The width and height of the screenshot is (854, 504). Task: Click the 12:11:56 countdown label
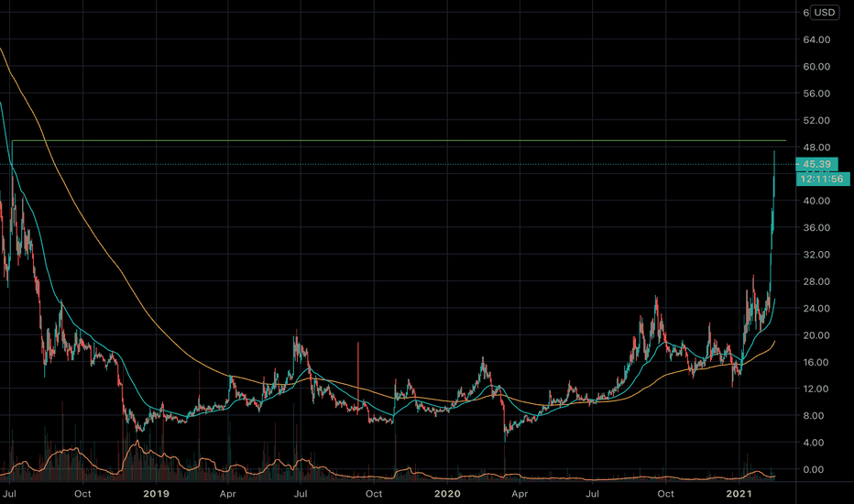click(x=823, y=179)
